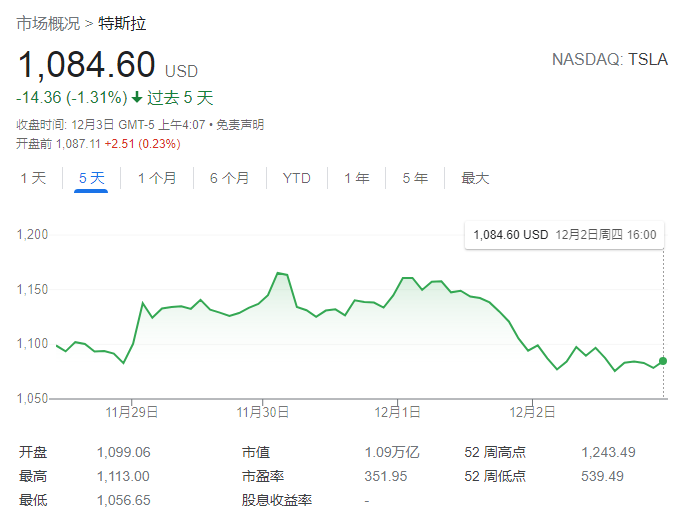684x523 pixels.
Task: Select the YTD range tab
Action: pos(296,178)
